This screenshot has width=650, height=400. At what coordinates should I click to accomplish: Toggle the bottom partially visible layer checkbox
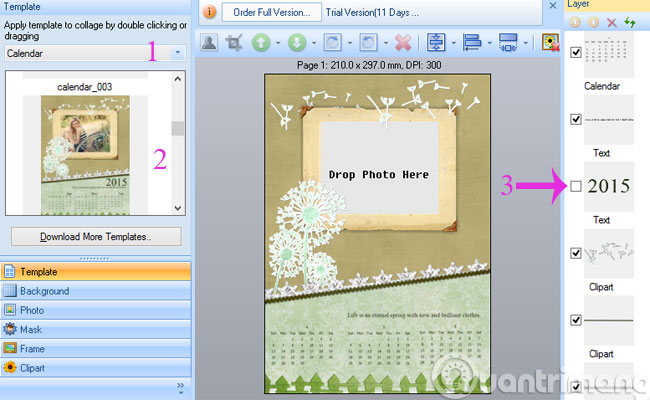576,387
